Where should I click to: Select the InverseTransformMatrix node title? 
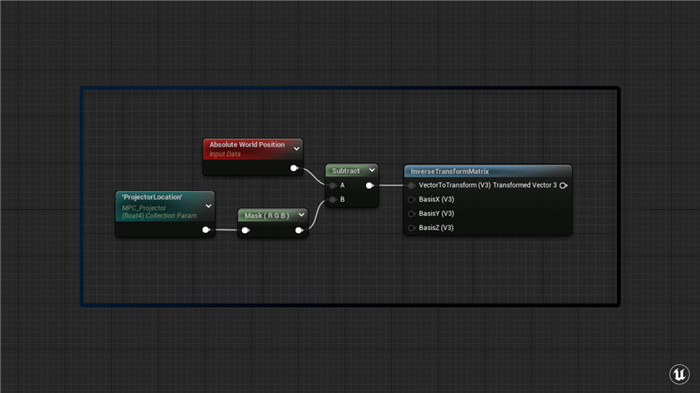pos(450,171)
